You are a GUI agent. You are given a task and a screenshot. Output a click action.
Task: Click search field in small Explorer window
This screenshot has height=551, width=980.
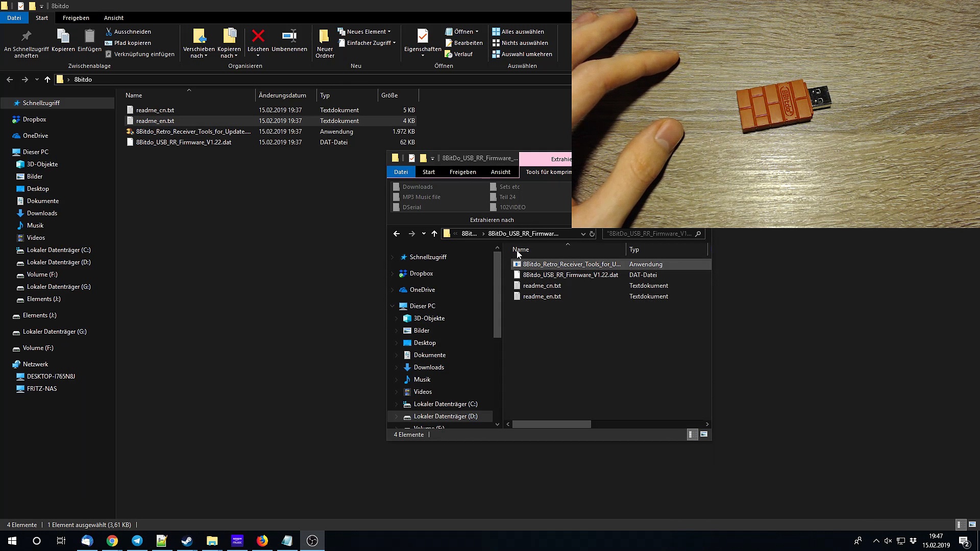click(x=649, y=234)
